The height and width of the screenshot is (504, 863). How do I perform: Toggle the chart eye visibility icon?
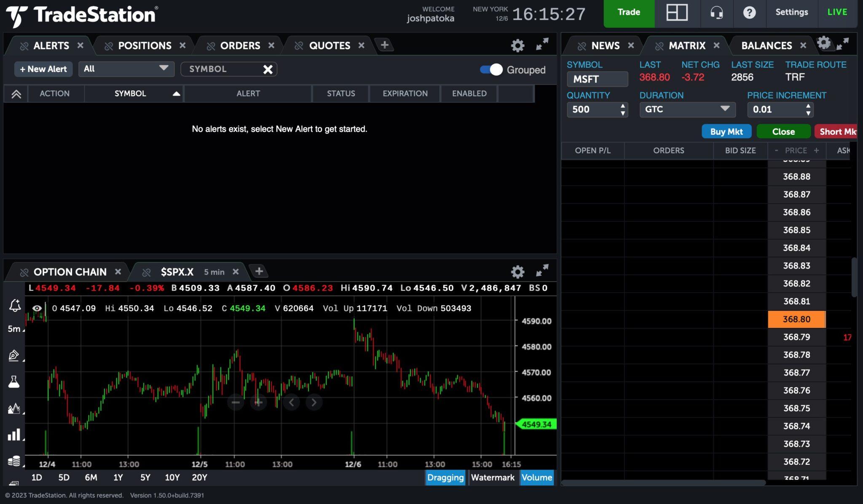37,308
